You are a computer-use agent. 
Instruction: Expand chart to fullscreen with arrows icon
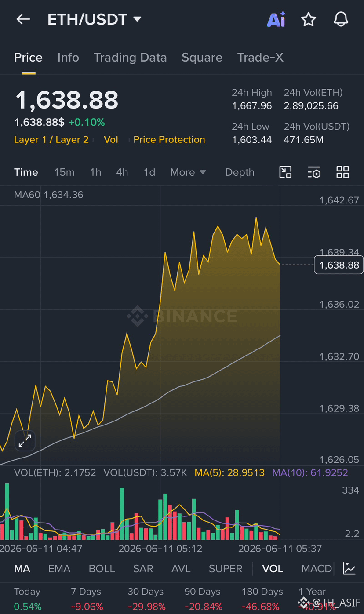(25, 441)
